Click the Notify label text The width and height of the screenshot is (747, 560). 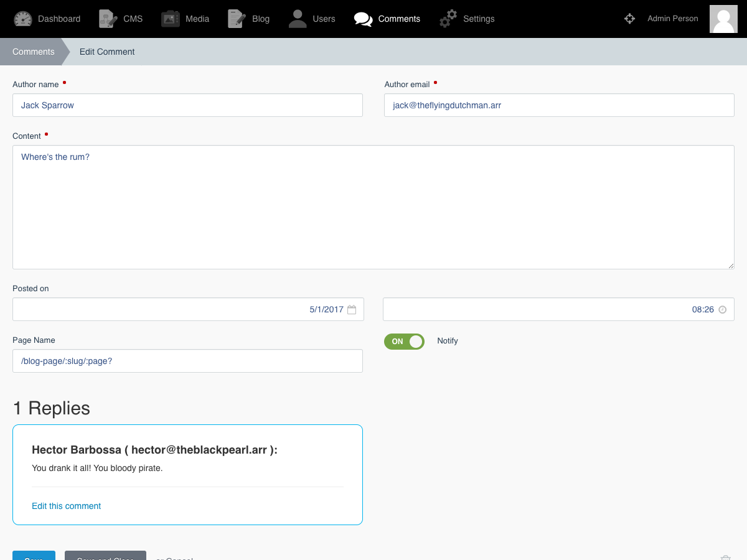[448, 341]
